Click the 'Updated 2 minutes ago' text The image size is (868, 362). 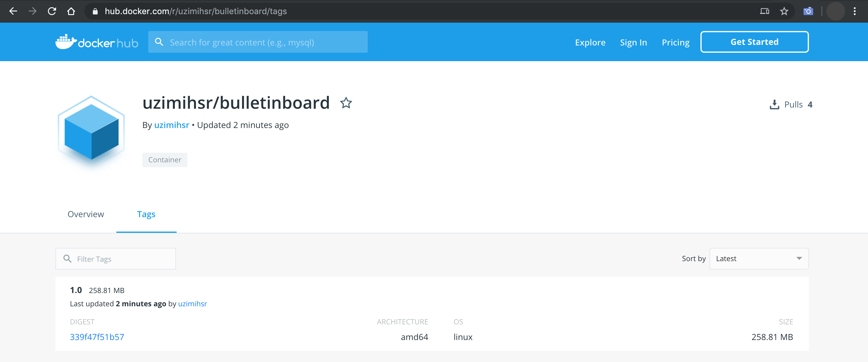[x=243, y=125]
